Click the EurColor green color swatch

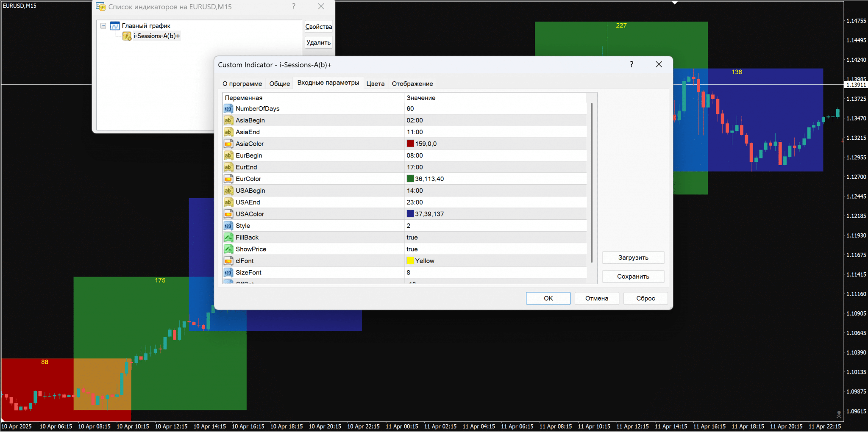pyautogui.click(x=410, y=179)
